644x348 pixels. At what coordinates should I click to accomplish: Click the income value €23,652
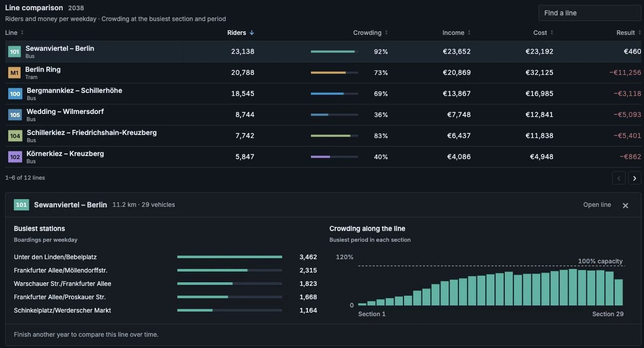456,51
